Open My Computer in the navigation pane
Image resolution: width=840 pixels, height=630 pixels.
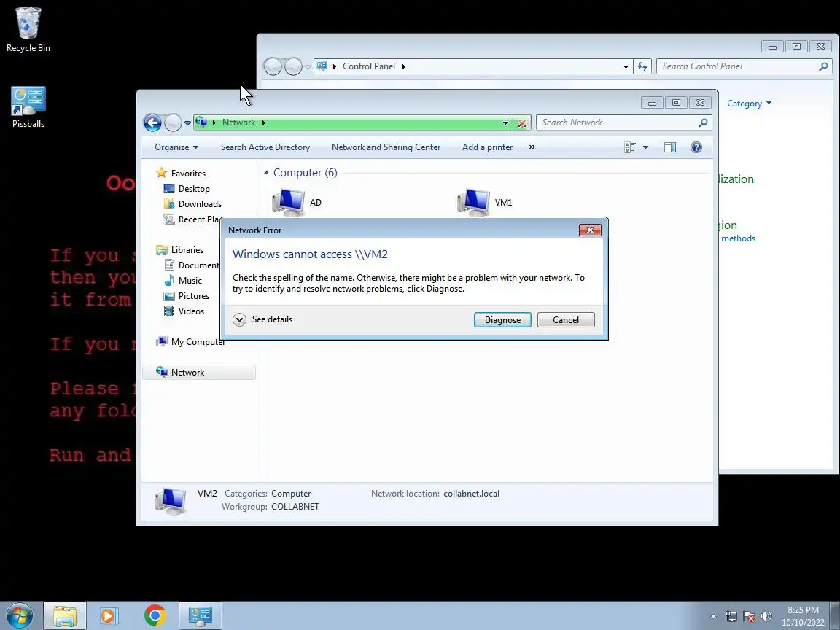point(190,342)
